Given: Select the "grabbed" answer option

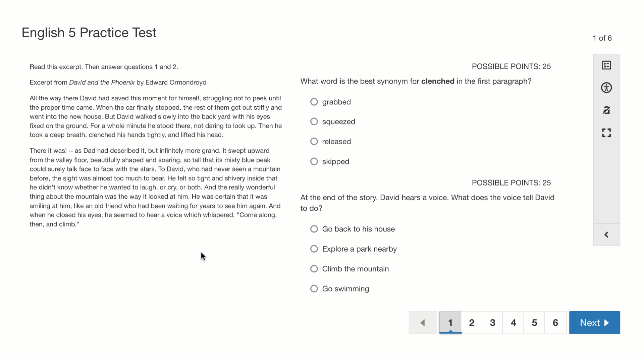Looking at the screenshot, I should click(x=314, y=102).
